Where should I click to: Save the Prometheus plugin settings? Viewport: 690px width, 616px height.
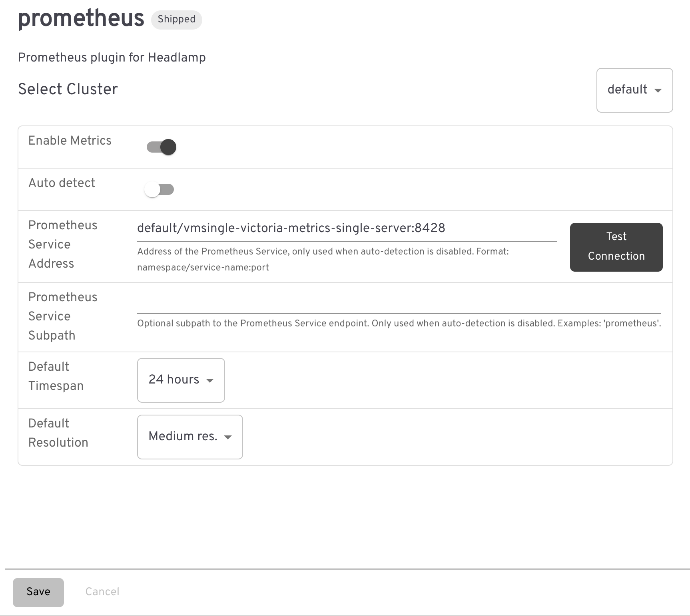[38, 592]
